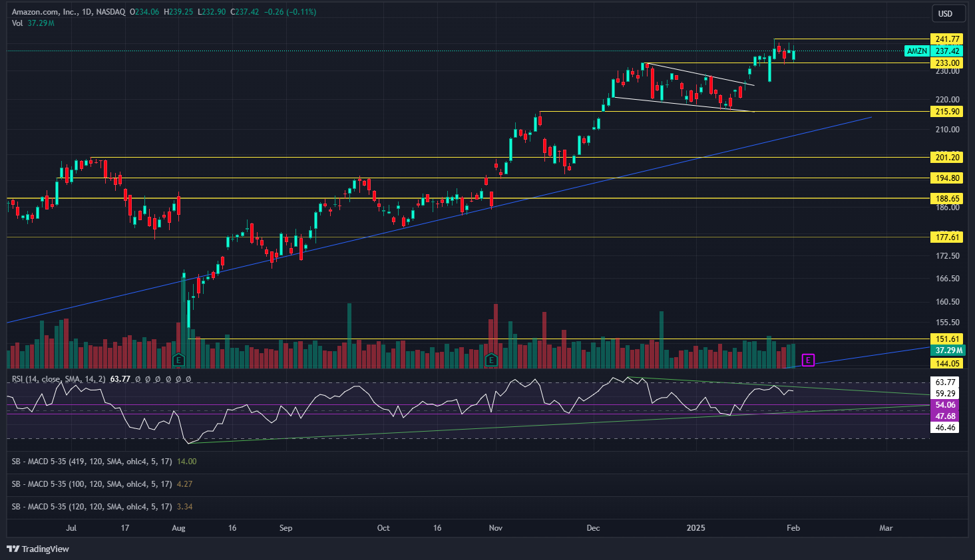The width and height of the screenshot is (975, 560).
Task: Open the TradingView logo link
Action: (38, 549)
